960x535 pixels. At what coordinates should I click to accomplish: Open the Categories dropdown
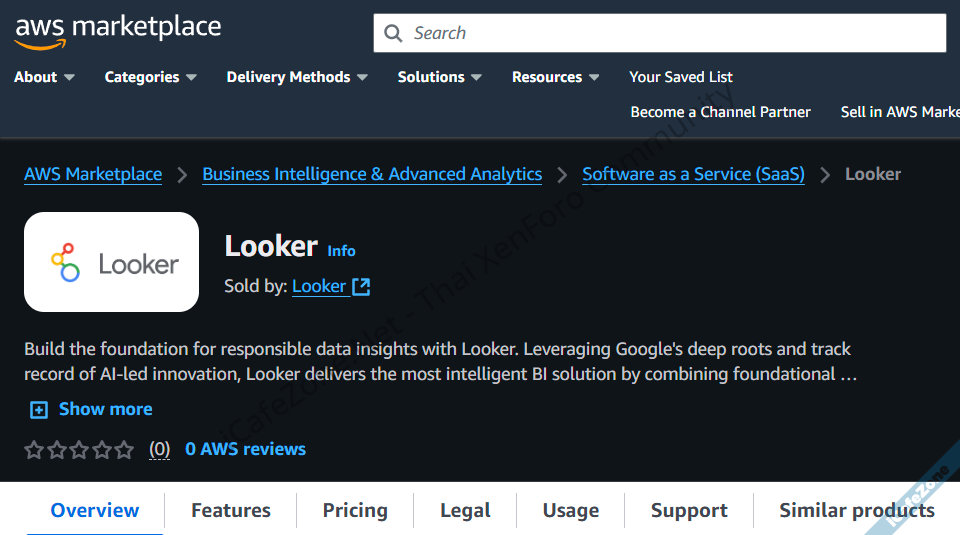point(150,77)
